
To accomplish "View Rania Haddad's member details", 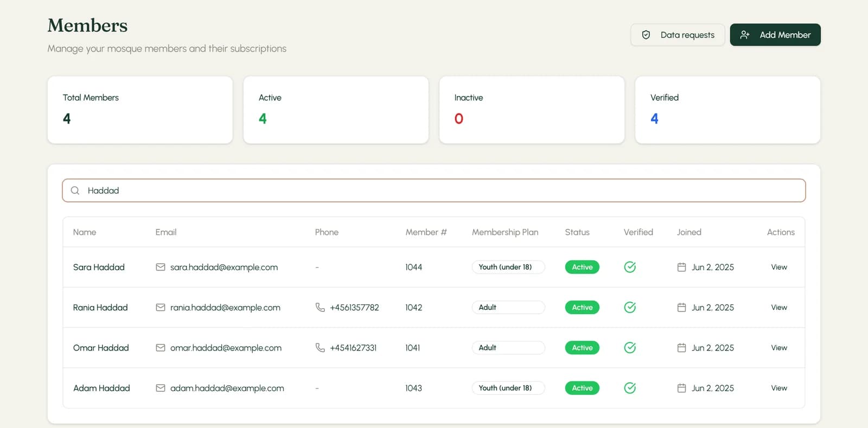I will (x=779, y=307).
